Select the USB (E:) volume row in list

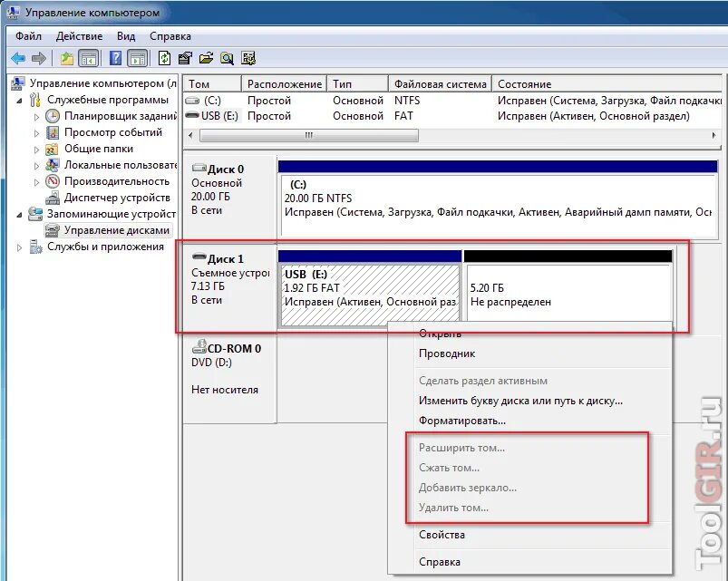coord(452,115)
